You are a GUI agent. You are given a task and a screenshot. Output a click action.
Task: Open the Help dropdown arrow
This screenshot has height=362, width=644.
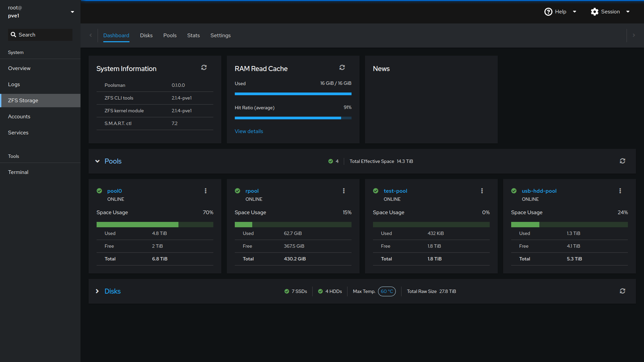point(575,12)
